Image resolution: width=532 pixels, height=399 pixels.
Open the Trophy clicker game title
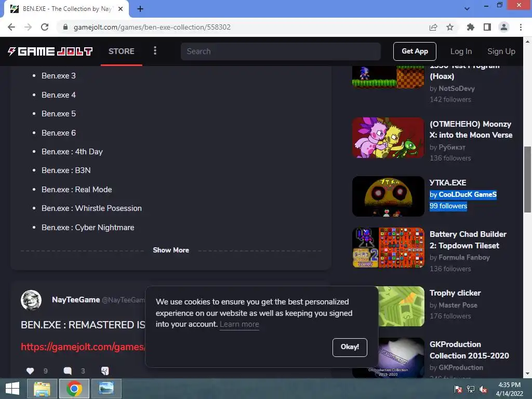point(455,293)
